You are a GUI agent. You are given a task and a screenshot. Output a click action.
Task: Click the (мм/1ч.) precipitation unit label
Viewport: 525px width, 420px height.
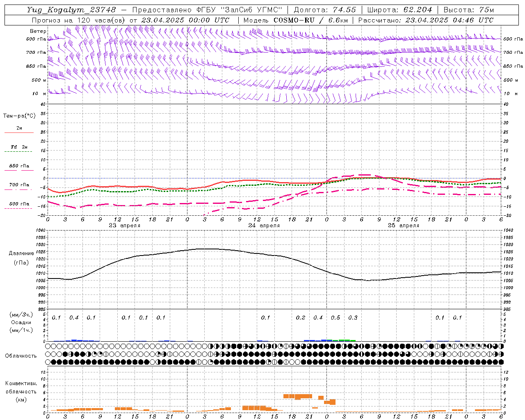(21, 330)
